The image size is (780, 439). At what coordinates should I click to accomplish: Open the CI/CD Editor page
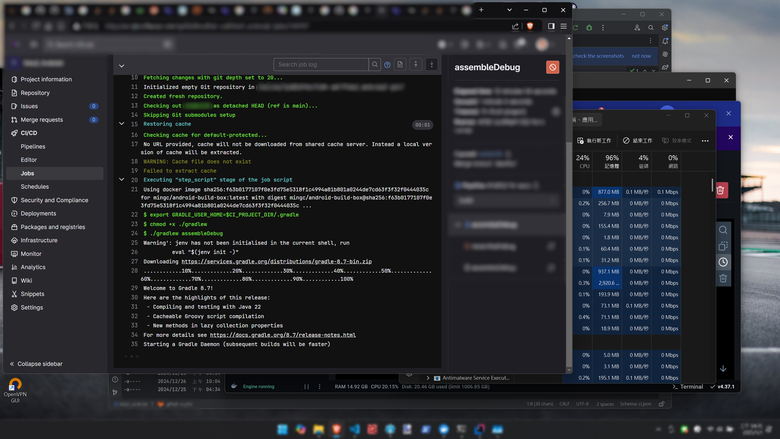pyautogui.click(x=29, y=160)
